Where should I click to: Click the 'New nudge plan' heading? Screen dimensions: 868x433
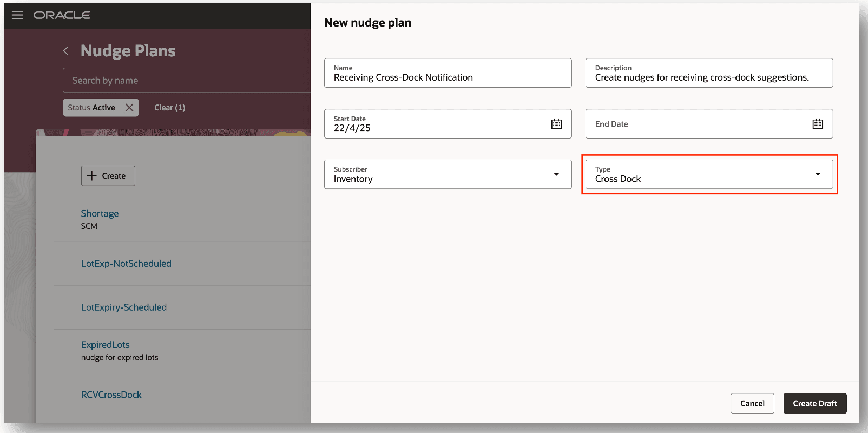click(368, 23)
